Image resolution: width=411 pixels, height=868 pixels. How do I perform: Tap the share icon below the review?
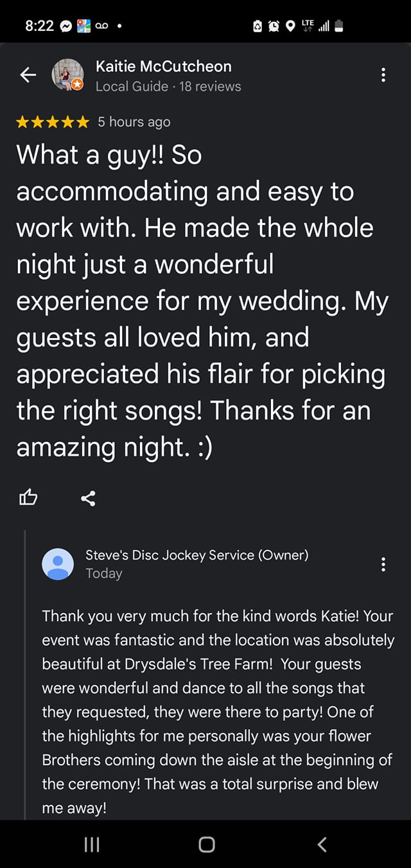coord(88,497)
